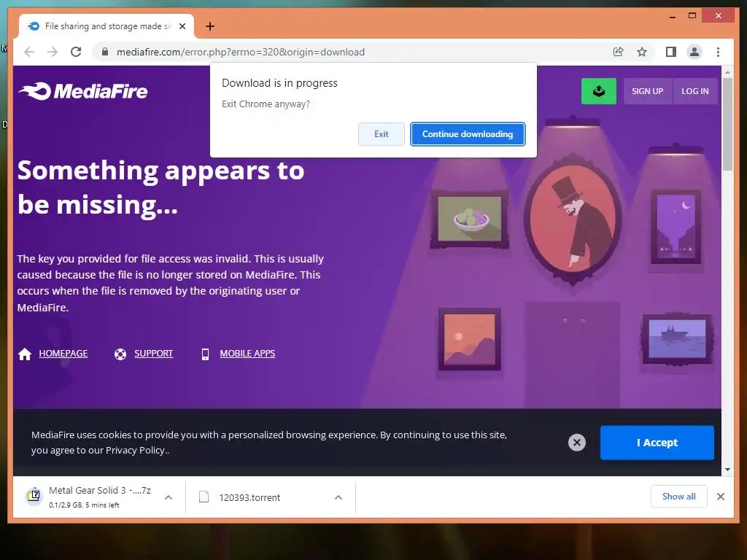The image size is (747, 560).
Task: Expand options for Metal Gear Solid 3 download
Action: pyautogui.click(x=169, y=497)
